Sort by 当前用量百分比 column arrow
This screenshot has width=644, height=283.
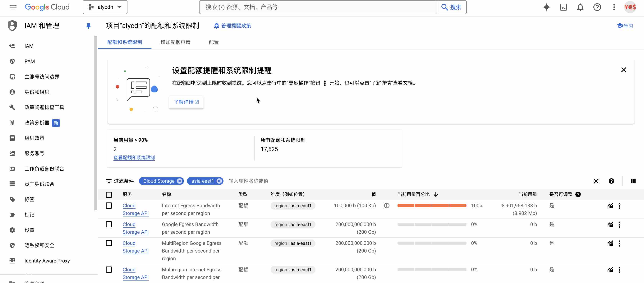pyautogui.click(x=436, y=194)
